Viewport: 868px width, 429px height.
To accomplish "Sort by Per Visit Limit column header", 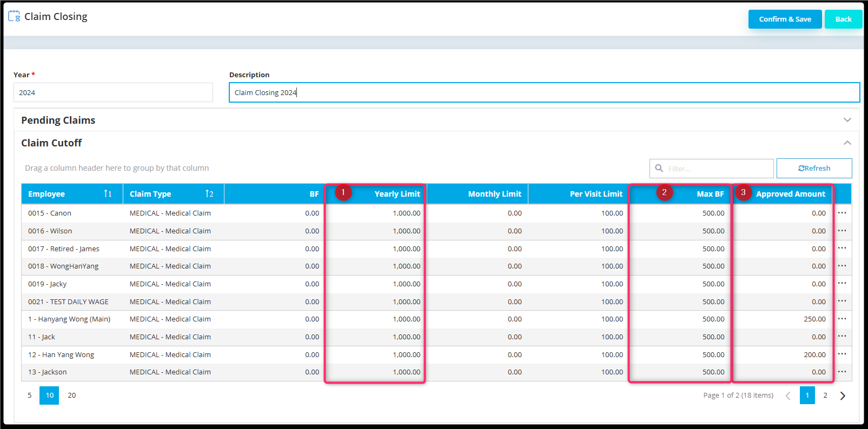I will click(579, 194).
